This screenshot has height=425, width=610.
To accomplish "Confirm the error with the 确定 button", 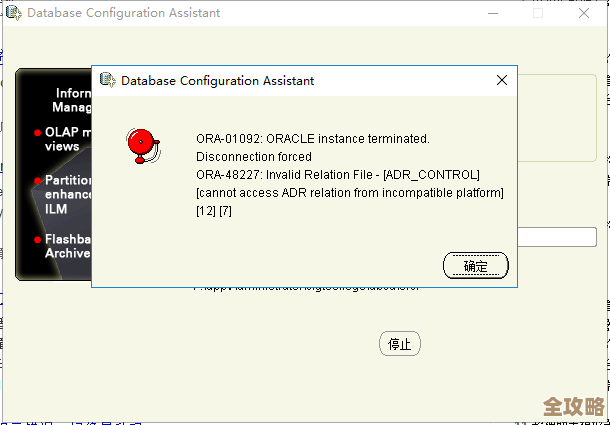I will pyautogui.click(x=475, y=265).
